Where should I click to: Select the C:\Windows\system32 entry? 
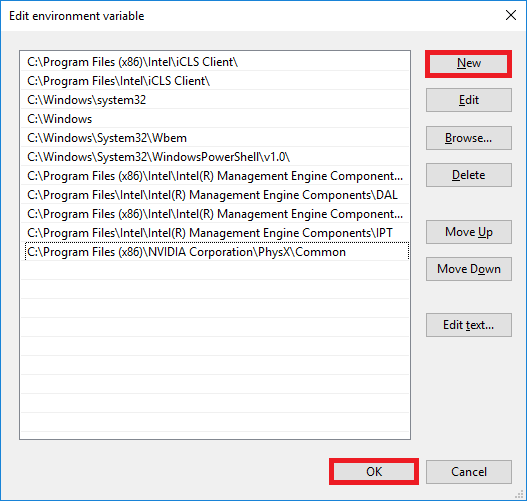215,100
